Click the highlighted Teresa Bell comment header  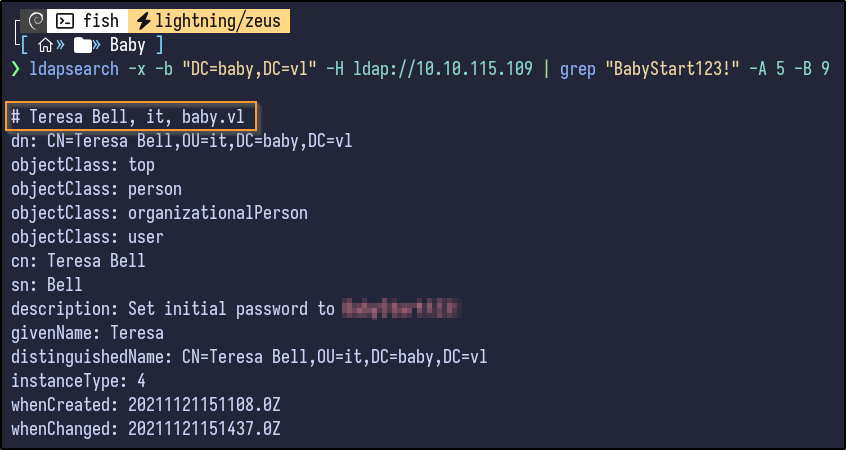click(x=132, y=116)
